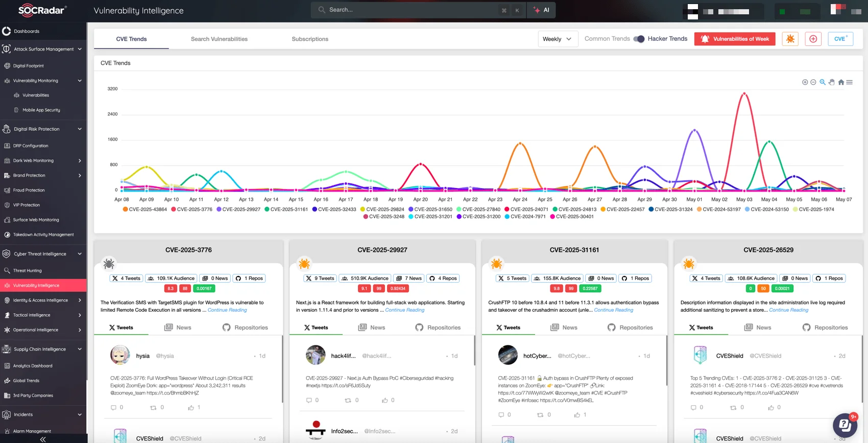Toggle CVE-2025-43864 series in chart legend
Screen dimensions: 868x443
(x=144, y=209)
